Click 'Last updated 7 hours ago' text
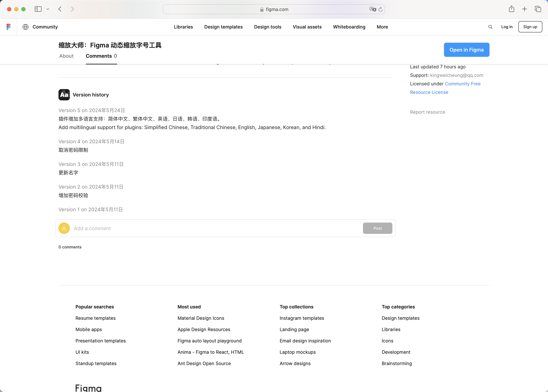This screenshot has height=392, width=548. point(438,67)
